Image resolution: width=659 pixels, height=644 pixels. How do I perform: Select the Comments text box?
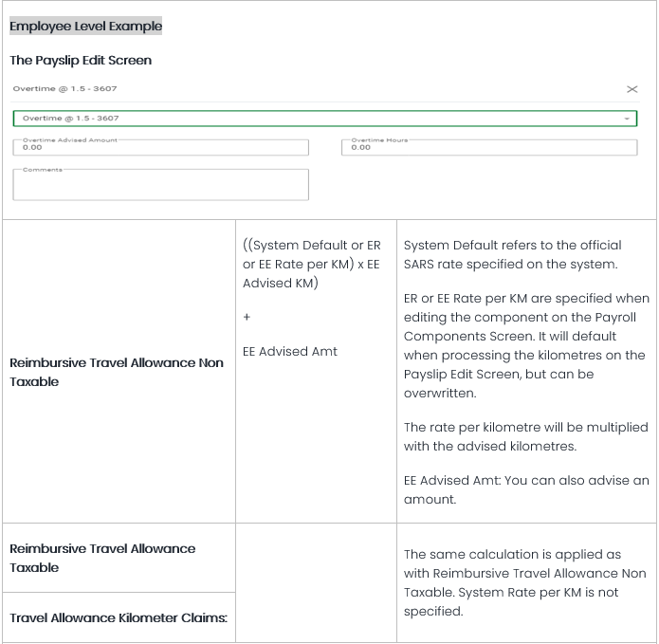161,185
